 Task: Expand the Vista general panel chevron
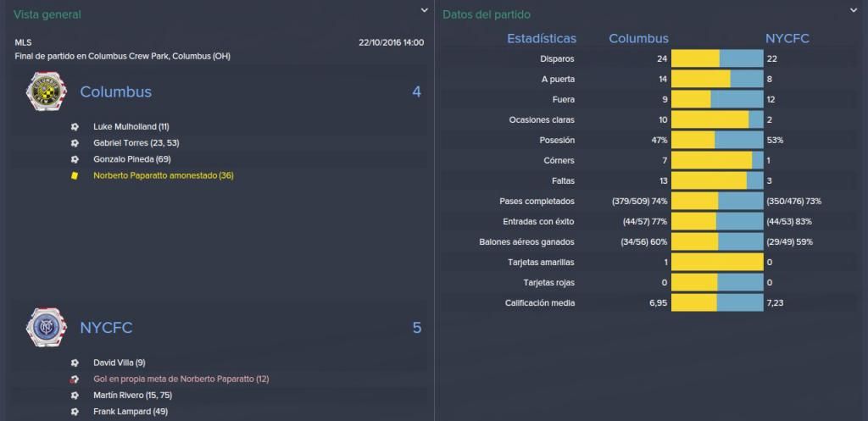[424, 10]
